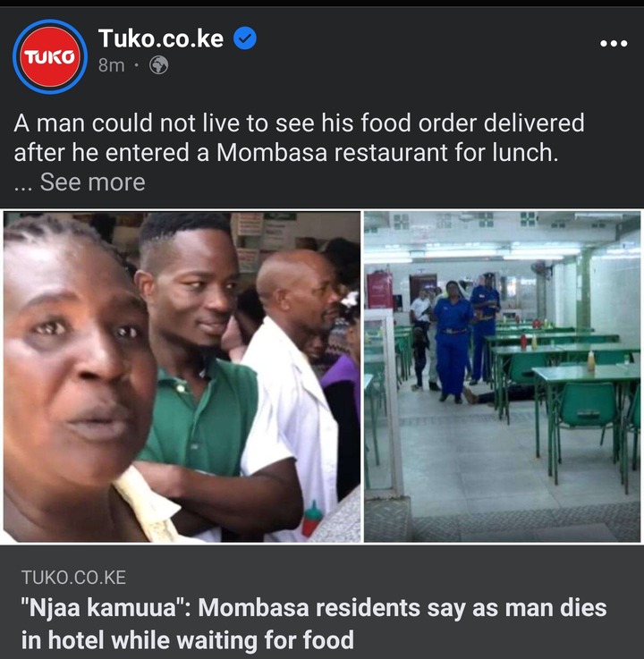Expand the post with See more
Screen dimensions: 644x659
pyautogui.click(x=92, y=182)
